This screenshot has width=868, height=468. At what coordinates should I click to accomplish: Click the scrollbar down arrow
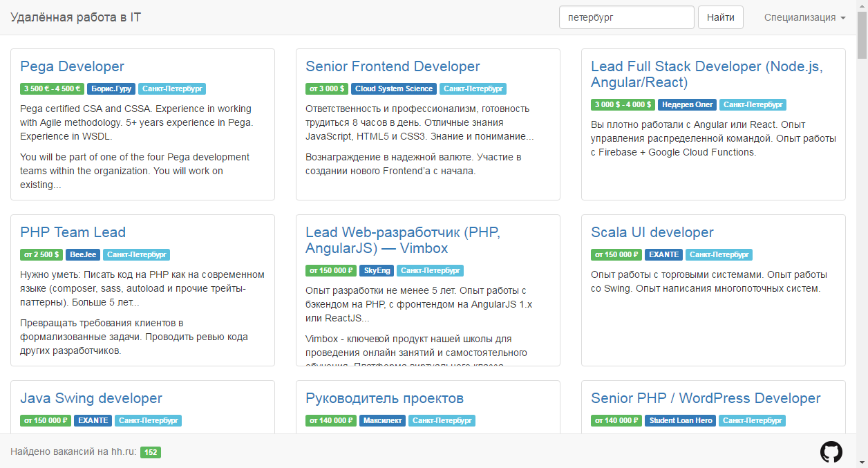[x=862, y=462]
